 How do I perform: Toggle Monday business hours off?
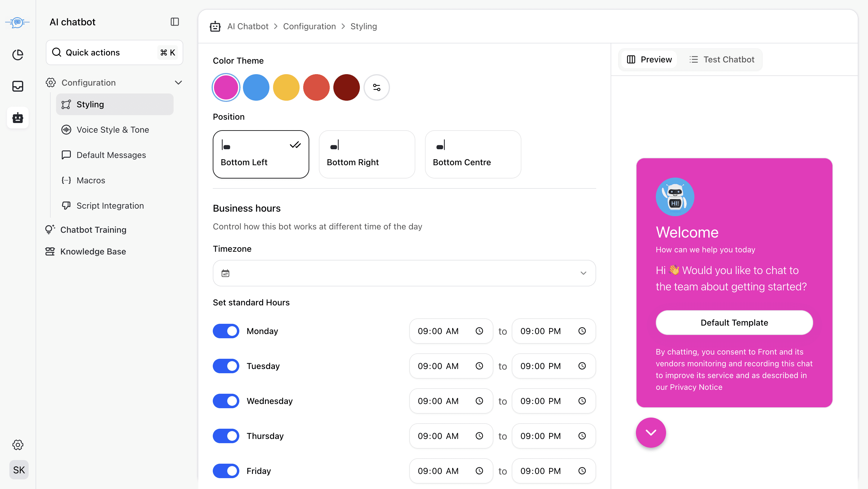(x=226, y=331)
